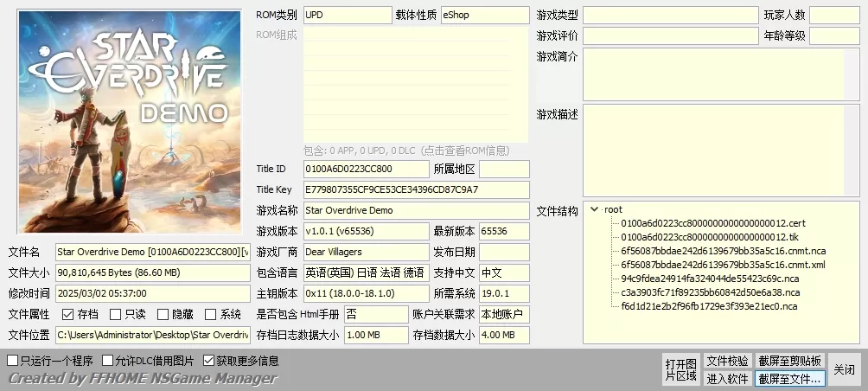Click 截屏至剪贴板 to copy screenshot
Image resolution: width=868 pixels, height=391 pixels.
point(790,361)
